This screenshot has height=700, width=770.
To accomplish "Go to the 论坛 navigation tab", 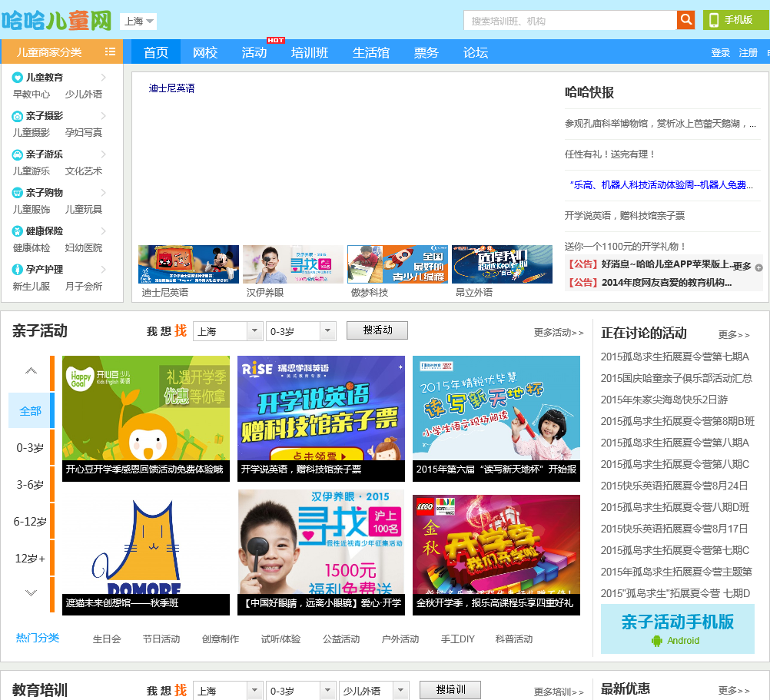I will coord(476,52).
